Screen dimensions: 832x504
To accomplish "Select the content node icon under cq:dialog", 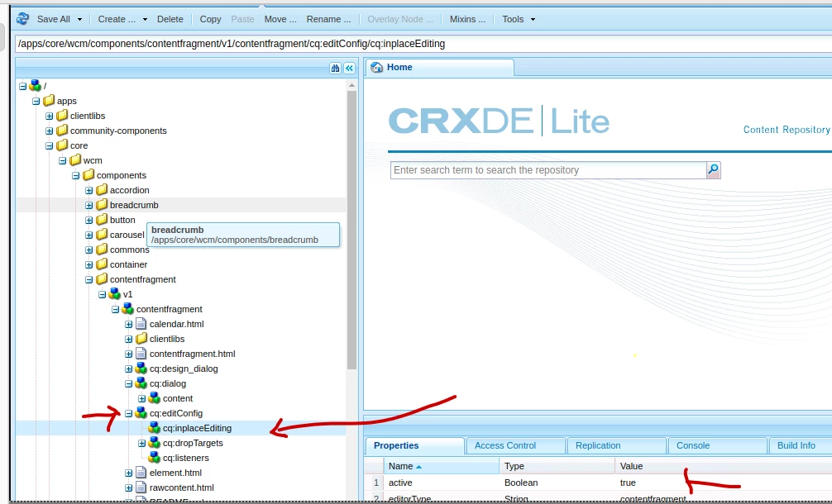I will coord(155,397).
